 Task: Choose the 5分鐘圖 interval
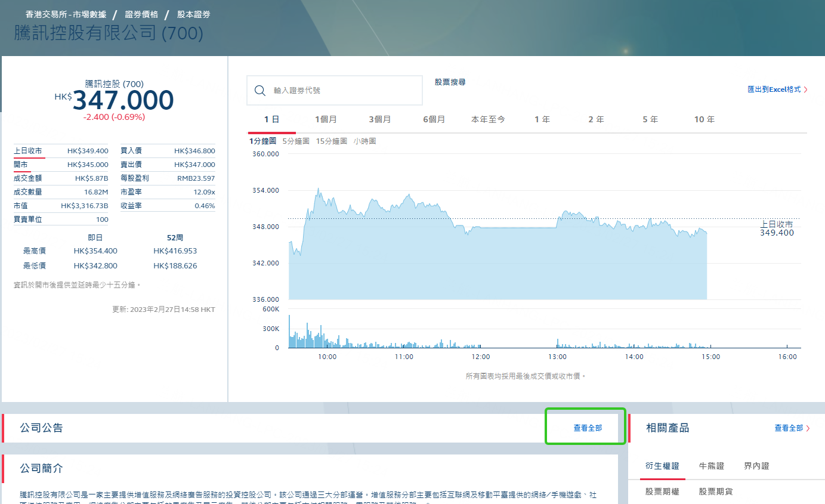[296, 141]
